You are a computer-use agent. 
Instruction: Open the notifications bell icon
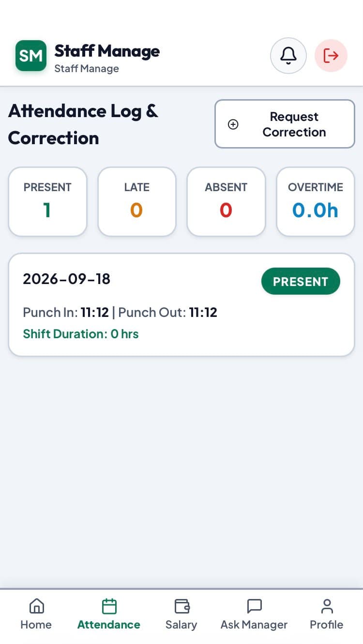point(288,56)
